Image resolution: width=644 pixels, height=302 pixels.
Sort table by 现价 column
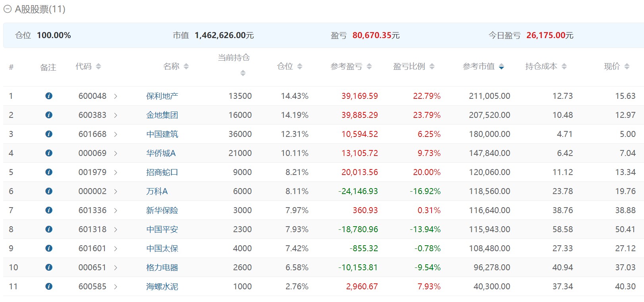(x=627, y=67)
